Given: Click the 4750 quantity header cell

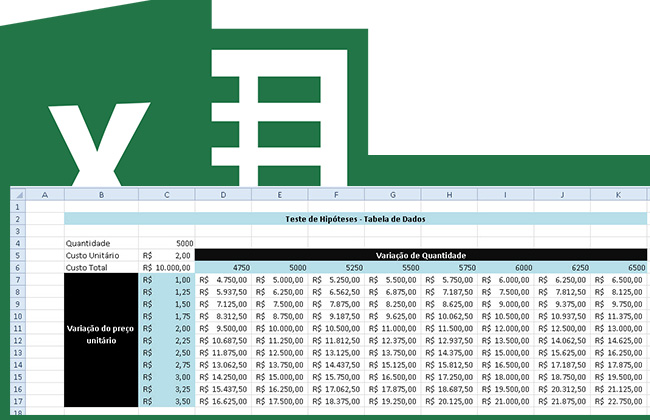Looking at the screenshot, I should 223,267.
